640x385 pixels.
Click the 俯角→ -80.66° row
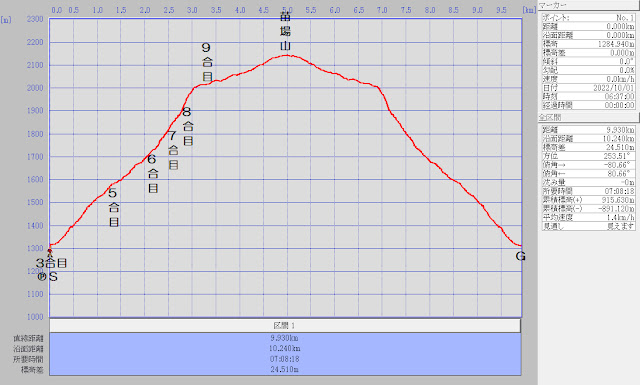(x=589, y=165)
